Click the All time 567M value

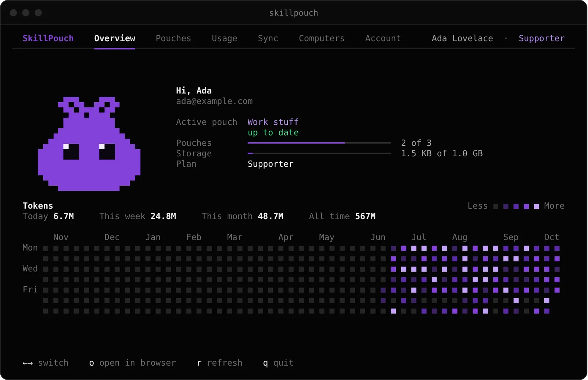[342, 216]
